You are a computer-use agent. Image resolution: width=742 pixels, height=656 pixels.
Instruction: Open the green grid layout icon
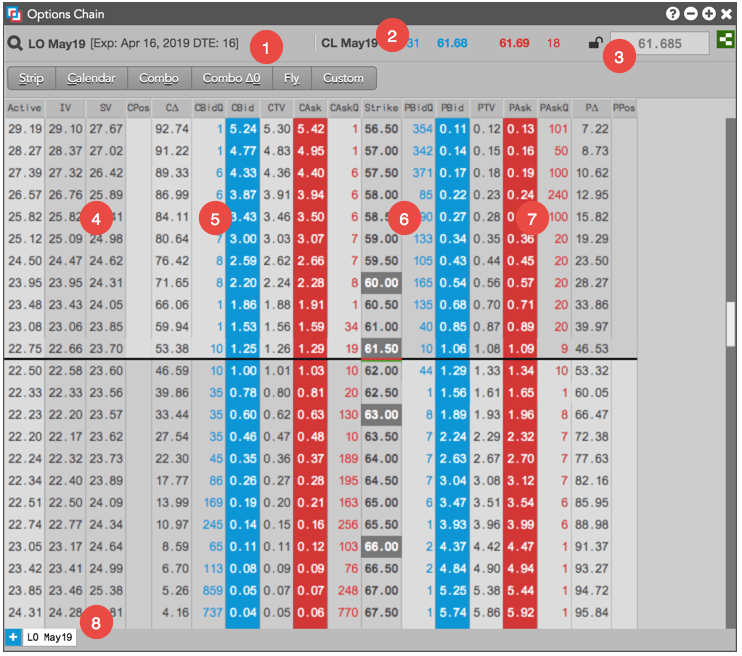725,39
